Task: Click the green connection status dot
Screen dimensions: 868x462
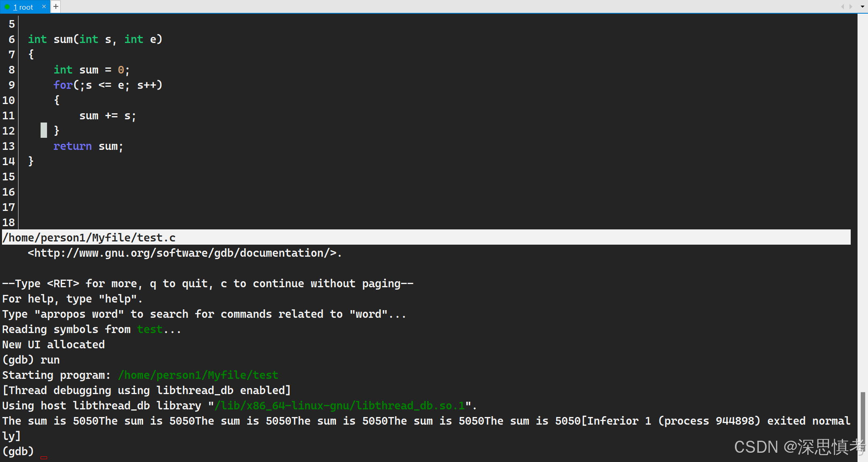Action: coord(7,7)
